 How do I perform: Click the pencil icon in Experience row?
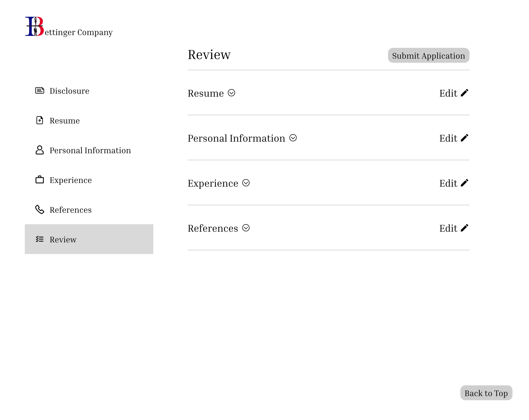(464, 183)
